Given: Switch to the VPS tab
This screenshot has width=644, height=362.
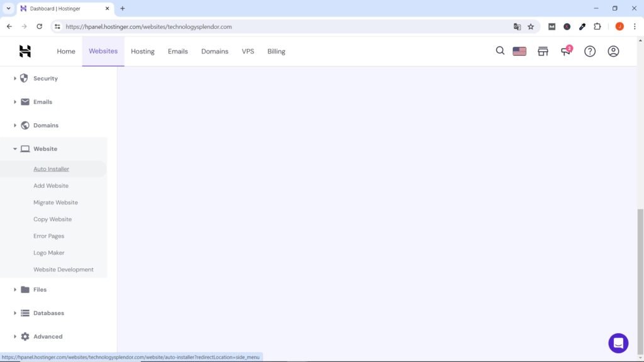Looking at the screenshot, I should tap(248, 51).
